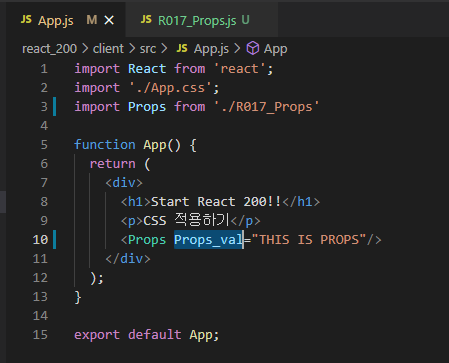The width and height of the screenshot is (449, 363).
Task: Click App.js in the breadcrumb path
Action: pos(211,49)
